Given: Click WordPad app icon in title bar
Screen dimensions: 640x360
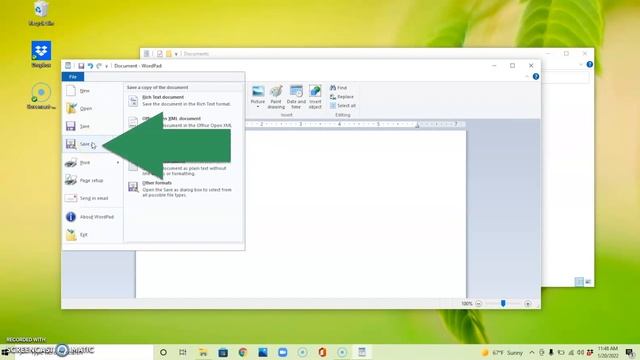Looking at the screenshot, I should point(68,65).
